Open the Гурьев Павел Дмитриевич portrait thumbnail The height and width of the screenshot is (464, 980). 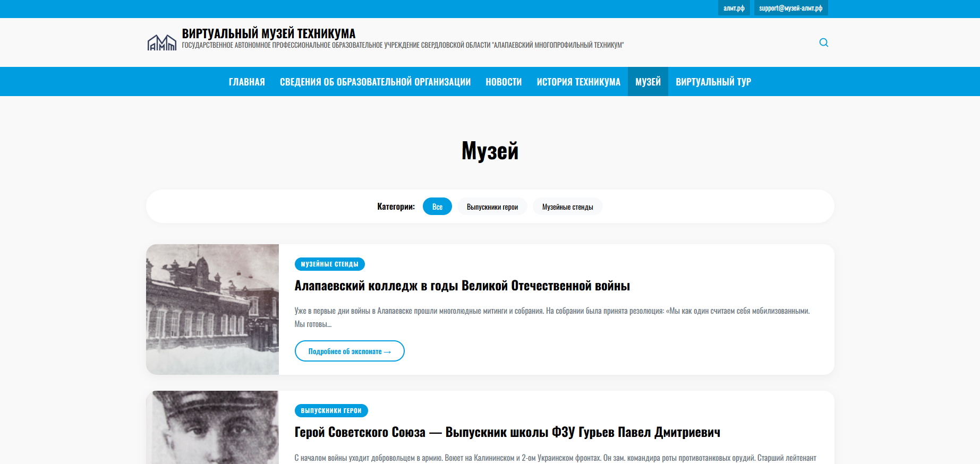click(x=212, y=427)
